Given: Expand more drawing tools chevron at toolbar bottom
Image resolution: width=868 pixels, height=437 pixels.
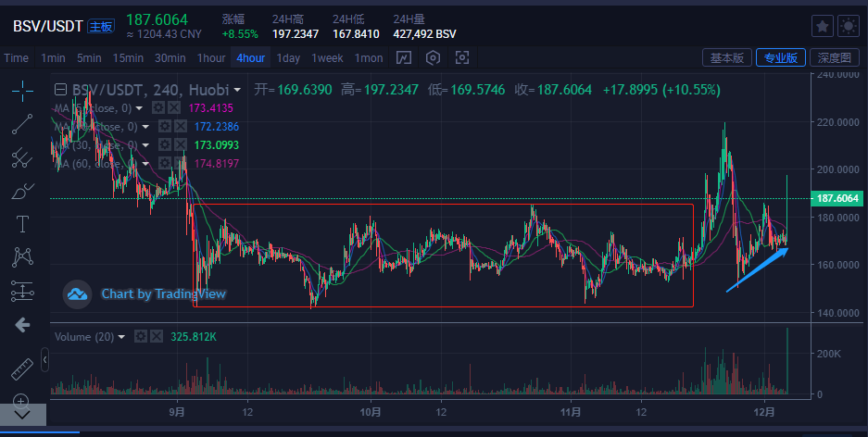Looking at the screenshot, I should point(23,415).
